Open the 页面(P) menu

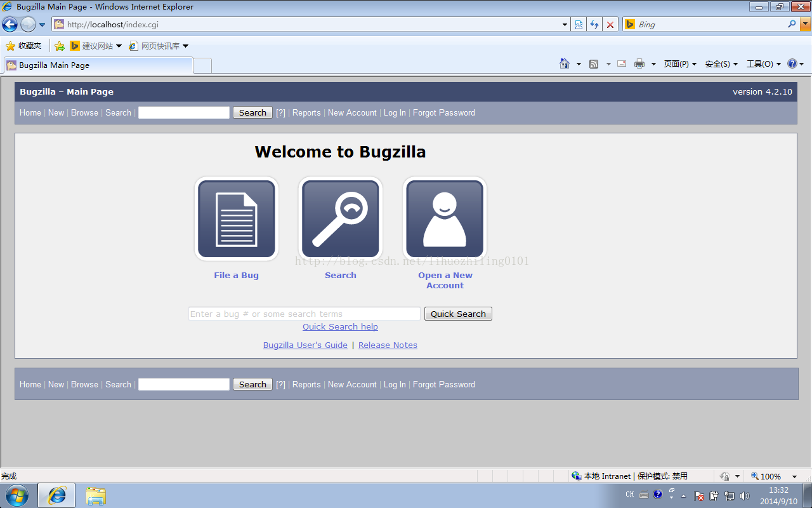tap(680, 64)
